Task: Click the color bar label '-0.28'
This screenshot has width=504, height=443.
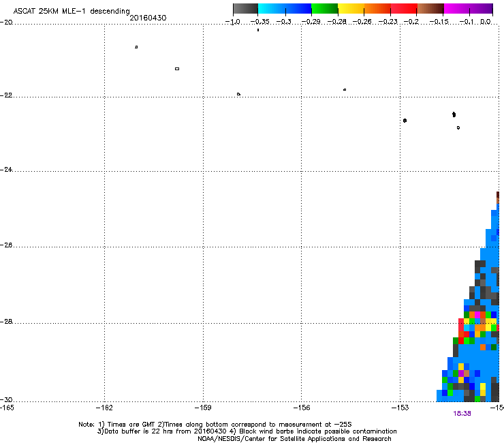Action: click(x=336, y=22)
